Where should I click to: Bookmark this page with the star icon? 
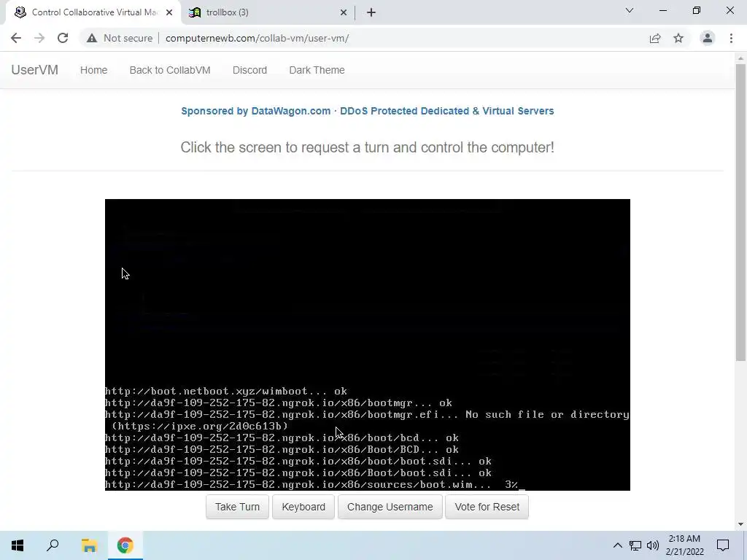click(678, 38)
